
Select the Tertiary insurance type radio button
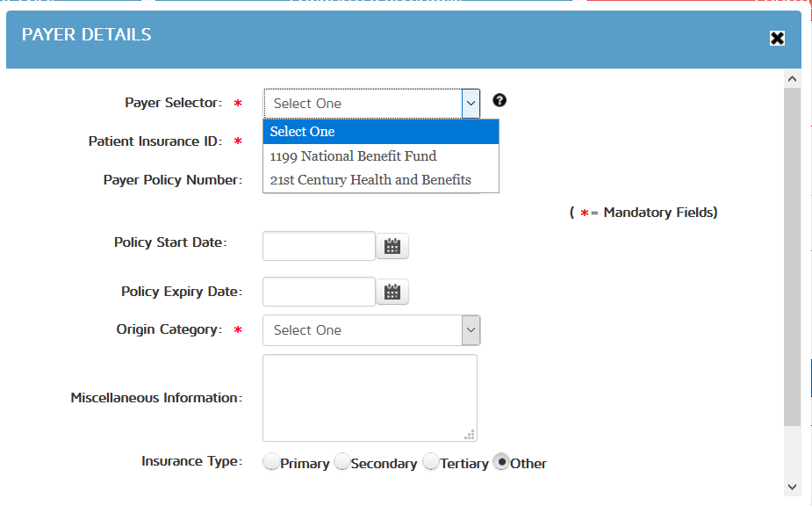tap(431, 462)
